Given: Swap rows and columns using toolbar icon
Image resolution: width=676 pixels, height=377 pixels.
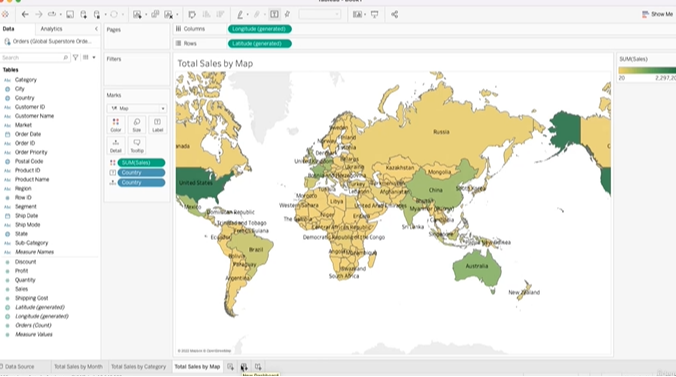Looking at the screenshot, I should 192,15.
